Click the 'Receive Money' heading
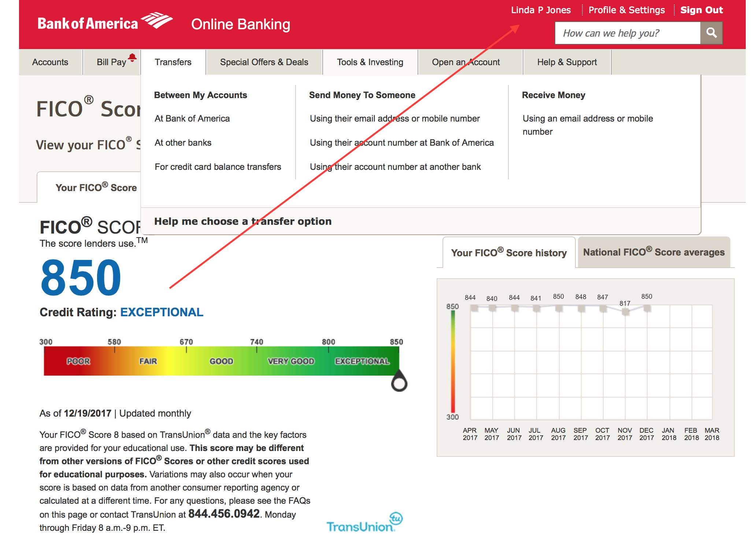 553,95
